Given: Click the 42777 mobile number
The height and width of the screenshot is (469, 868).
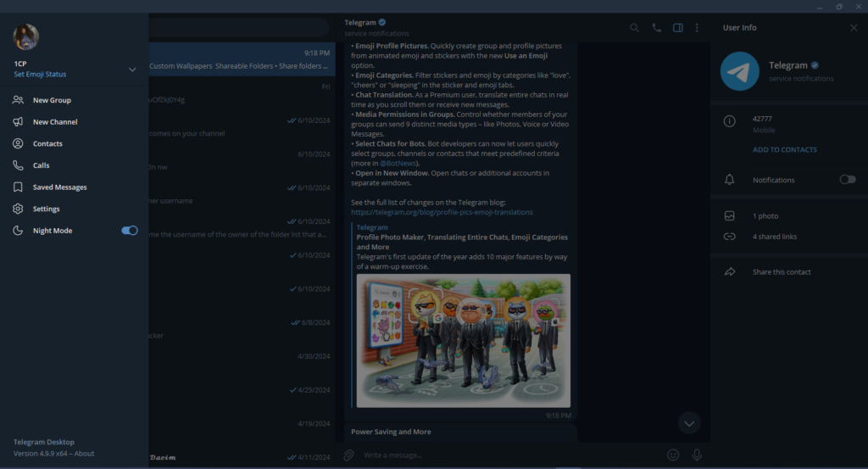Looking at the screenshot, I should pos(762,119).
